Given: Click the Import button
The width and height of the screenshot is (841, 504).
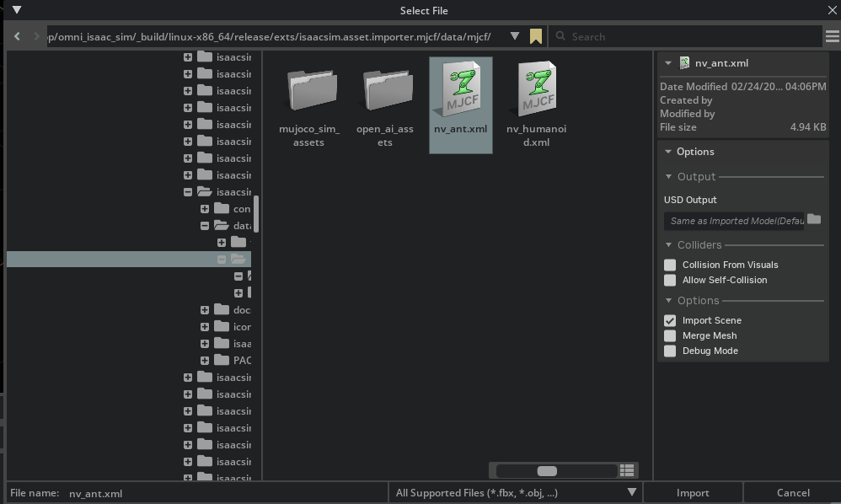Looking at the screenshot, I should coord(693,493).
